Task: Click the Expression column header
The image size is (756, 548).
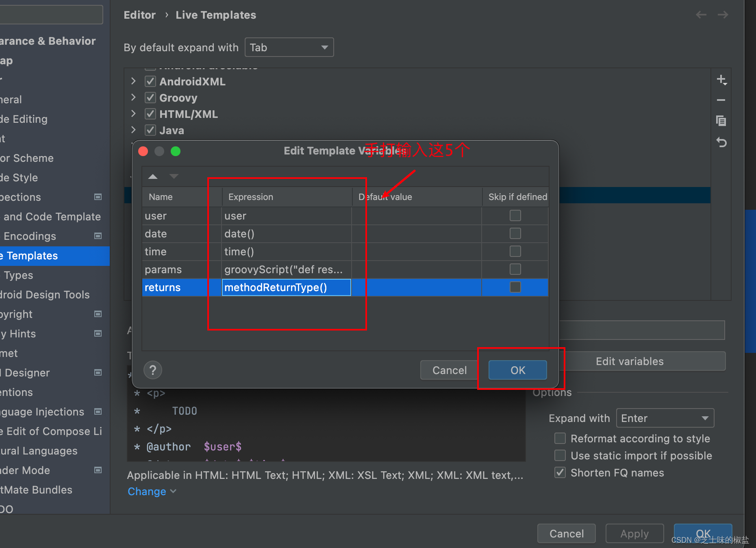Action: [287, 197]
